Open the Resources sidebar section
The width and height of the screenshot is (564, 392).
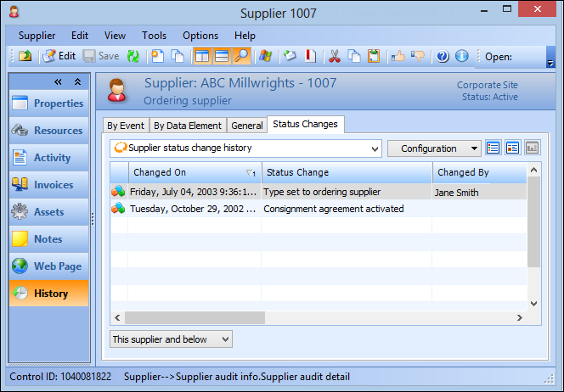click(49, 131)
